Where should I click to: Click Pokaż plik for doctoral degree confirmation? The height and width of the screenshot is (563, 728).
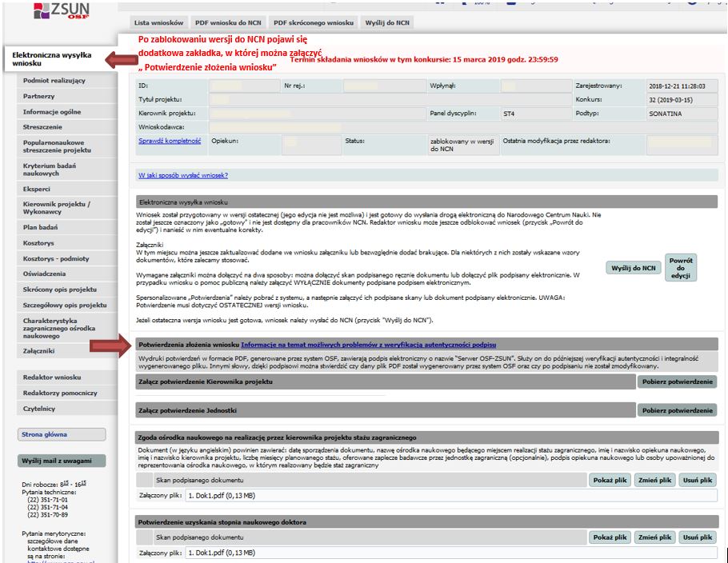coord(610,537)
